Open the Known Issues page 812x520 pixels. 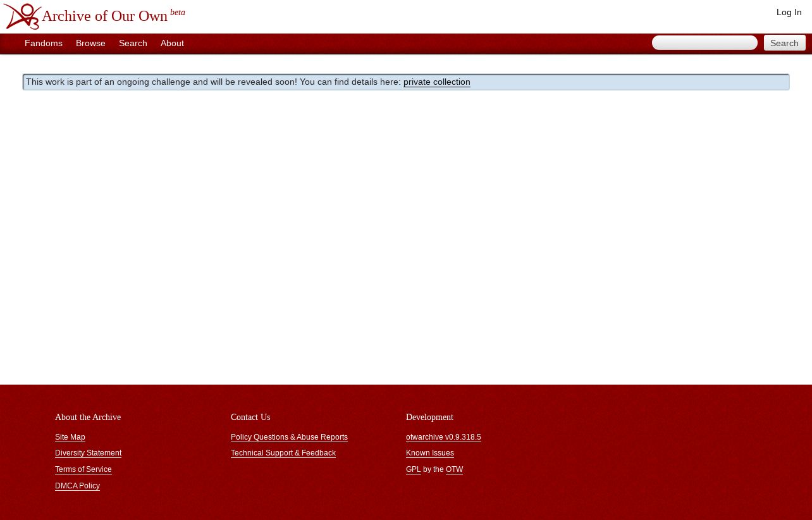click(x=429, y=453)
